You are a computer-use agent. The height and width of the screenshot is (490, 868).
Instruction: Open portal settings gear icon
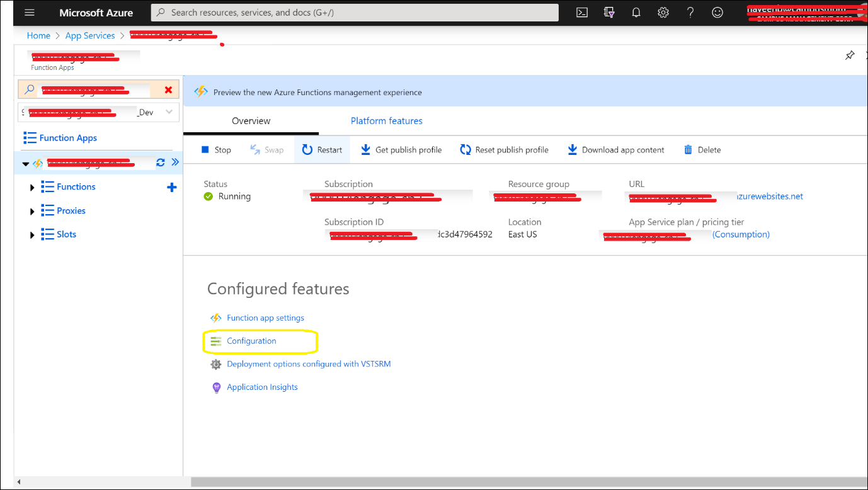(x=663, y=13)
